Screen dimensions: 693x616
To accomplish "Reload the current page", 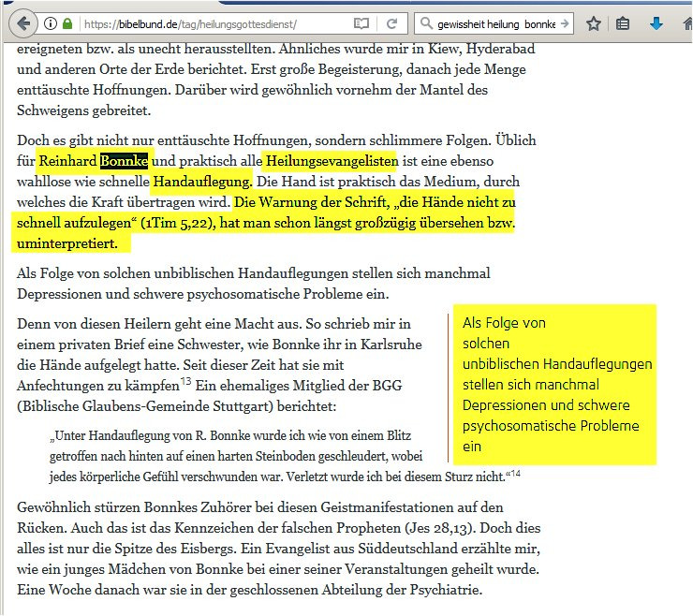I will (x=391, y=22).
